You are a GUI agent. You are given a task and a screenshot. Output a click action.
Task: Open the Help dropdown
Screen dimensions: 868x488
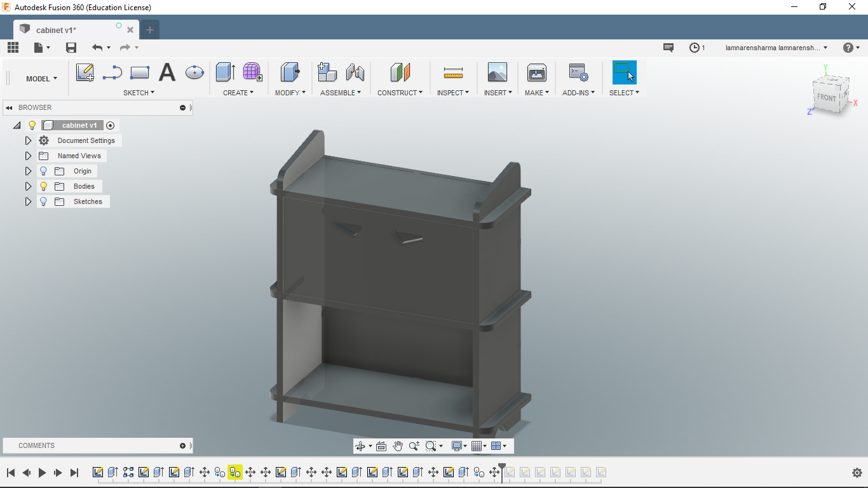click(x=851, y=48)
